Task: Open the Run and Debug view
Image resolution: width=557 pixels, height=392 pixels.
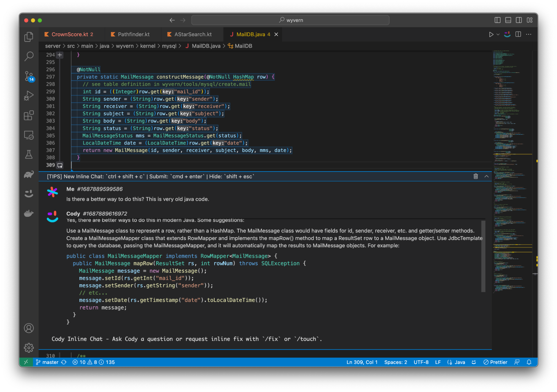Action: pyautogui.click(x=29, y=95)
